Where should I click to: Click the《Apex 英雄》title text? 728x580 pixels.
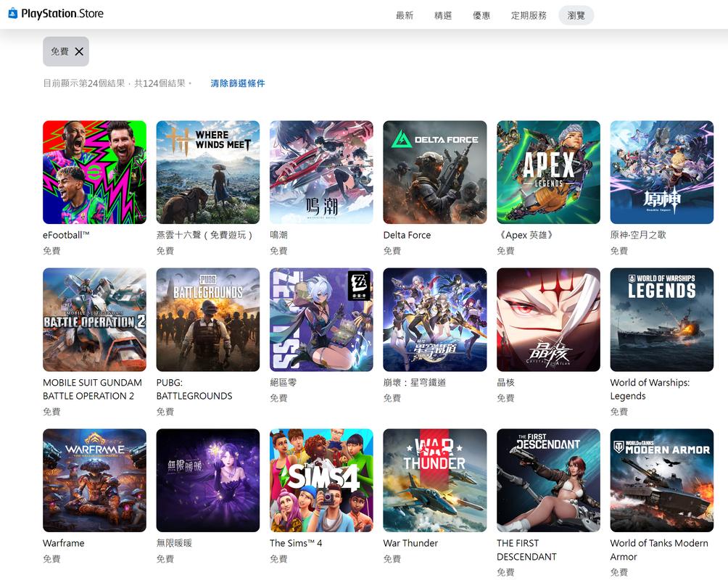(526, 235)
